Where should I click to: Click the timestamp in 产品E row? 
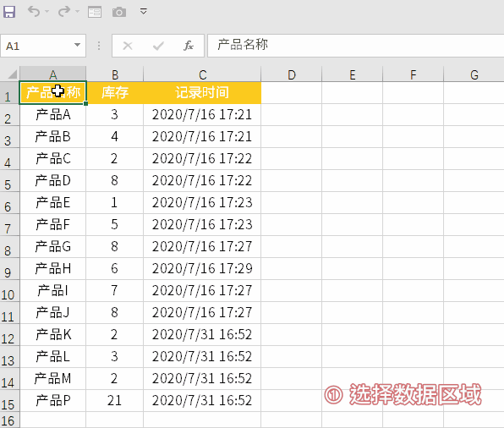(202, 203)
